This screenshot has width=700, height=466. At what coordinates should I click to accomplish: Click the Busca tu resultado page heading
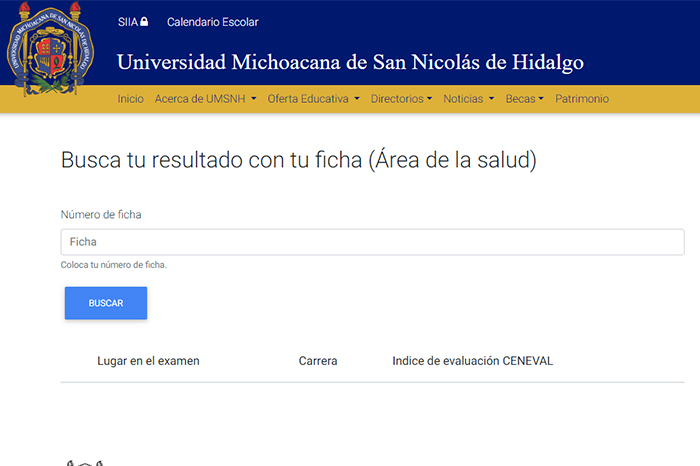(299, 160)
